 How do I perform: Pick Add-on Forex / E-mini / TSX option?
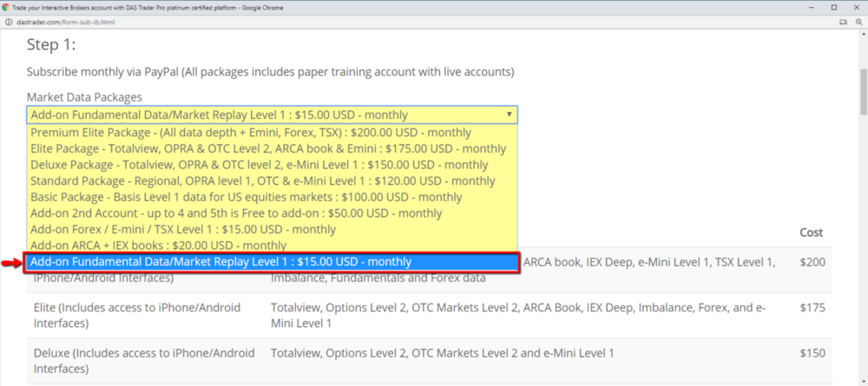(x=182, y=229)
